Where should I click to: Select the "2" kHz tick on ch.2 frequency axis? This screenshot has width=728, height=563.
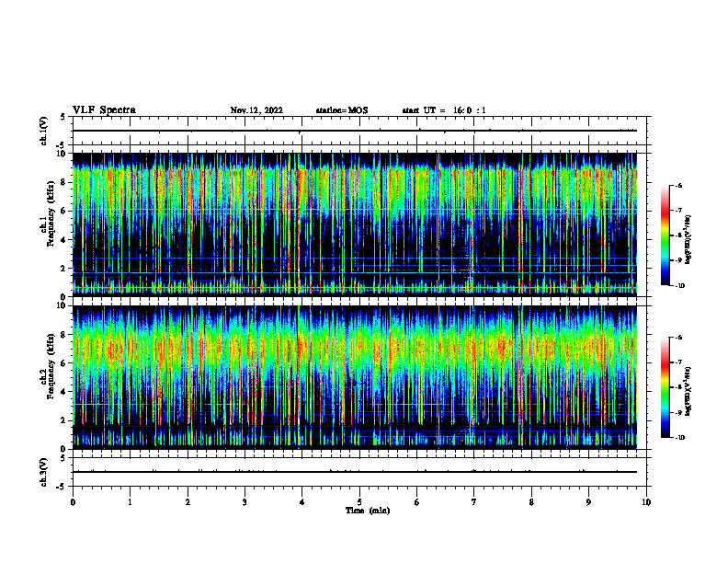coord(64,420)
